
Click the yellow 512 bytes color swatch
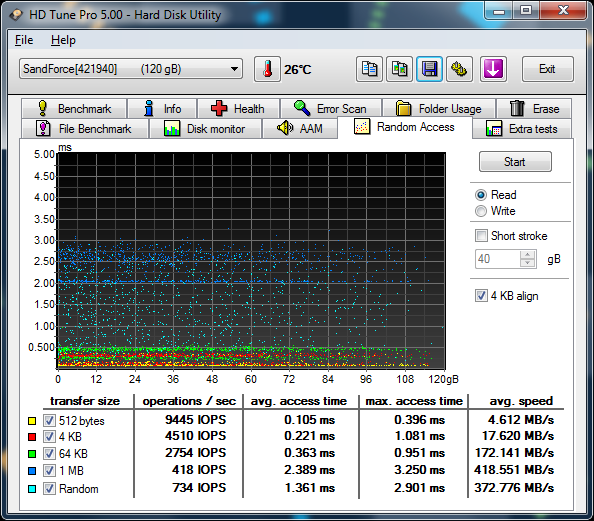pos(32,421)
